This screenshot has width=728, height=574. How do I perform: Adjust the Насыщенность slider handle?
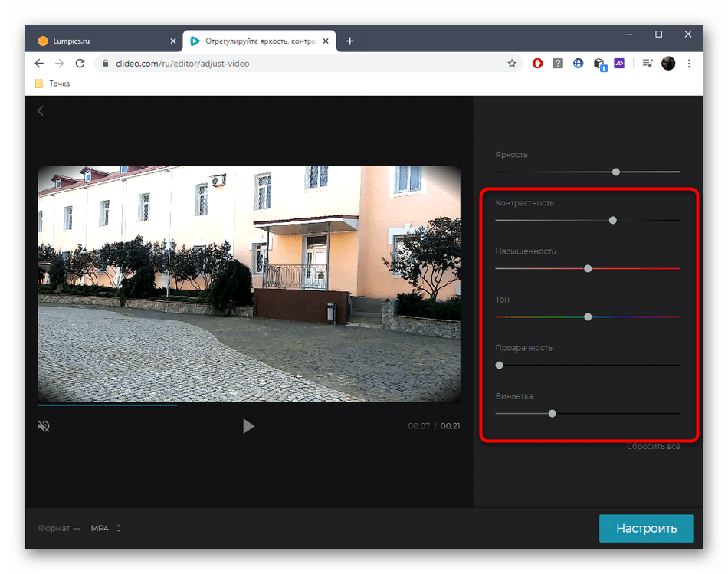coord(588,268)
